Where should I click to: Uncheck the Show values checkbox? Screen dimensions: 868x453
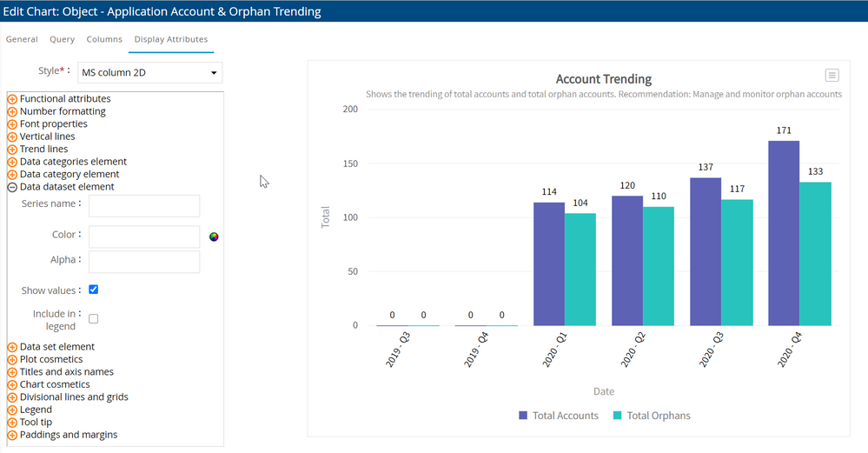(94, 290)
